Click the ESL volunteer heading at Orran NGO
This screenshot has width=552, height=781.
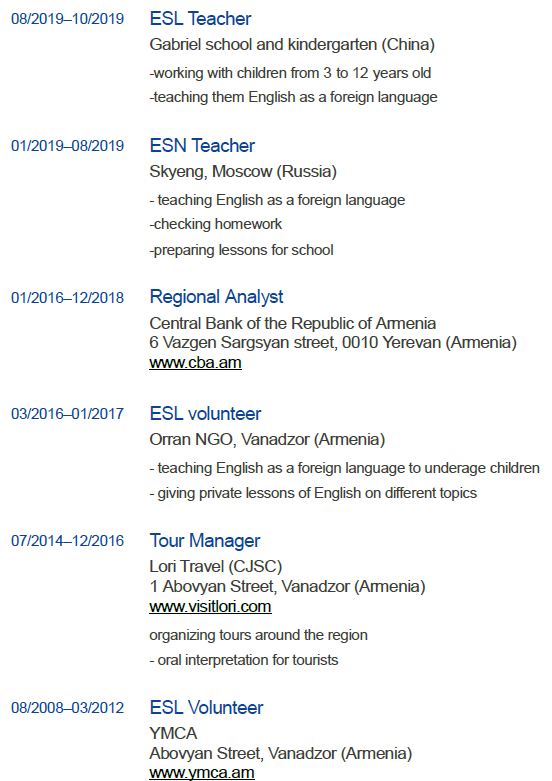205,414
